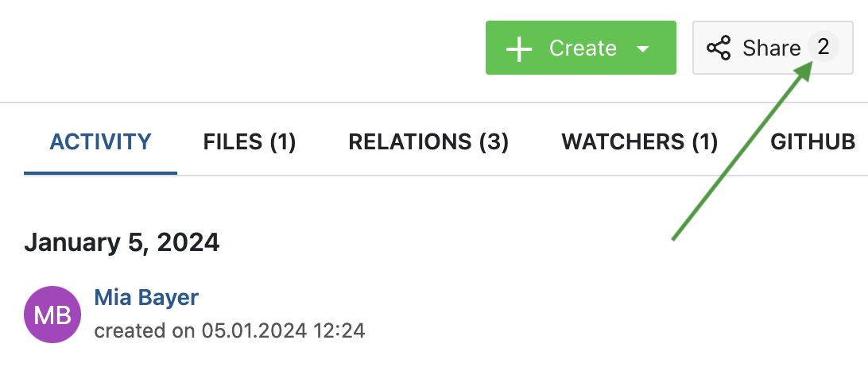The width and height of the screenshot is (868, 367).
Task: Go to the GitHub tab
Action: tap(812, 142)
